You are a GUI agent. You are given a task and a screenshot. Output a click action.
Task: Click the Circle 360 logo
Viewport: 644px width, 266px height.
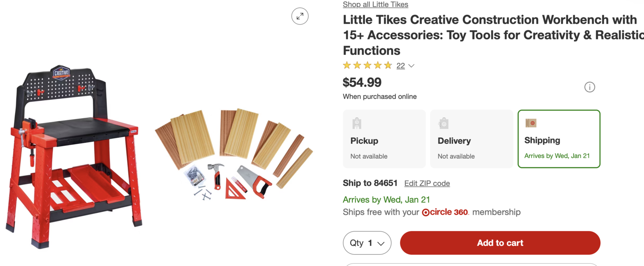445,212
